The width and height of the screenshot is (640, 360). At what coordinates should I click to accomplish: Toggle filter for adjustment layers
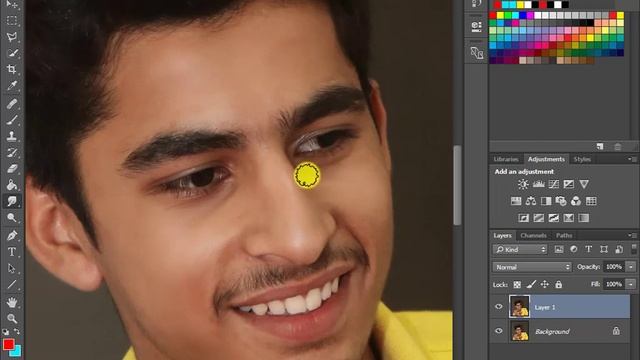coord(573,249)
